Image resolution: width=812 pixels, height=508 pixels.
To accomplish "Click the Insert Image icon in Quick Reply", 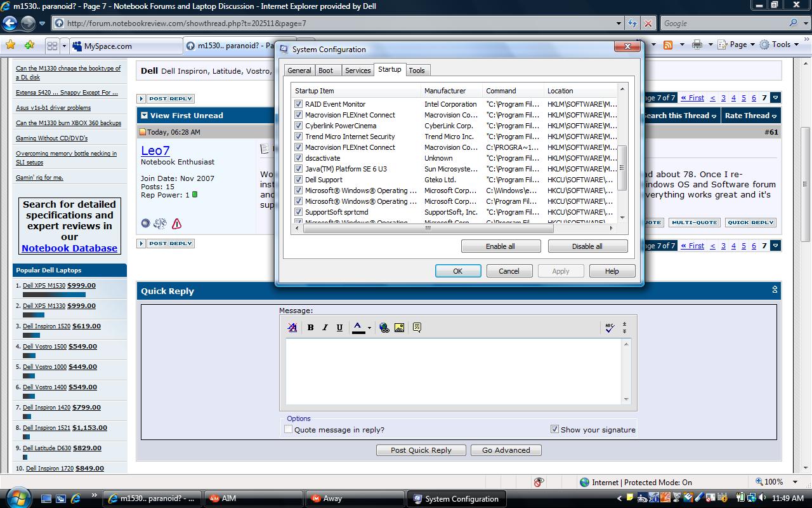I will [399, 328].
